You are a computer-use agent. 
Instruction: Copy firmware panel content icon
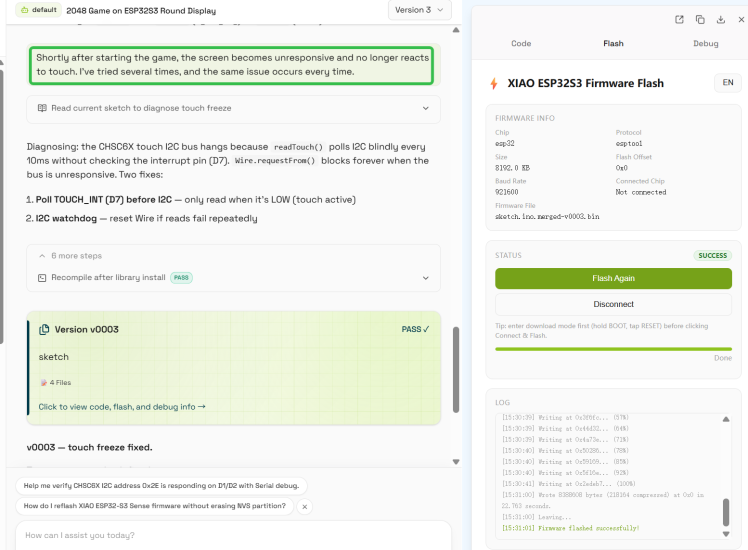(x=700, y=20)
